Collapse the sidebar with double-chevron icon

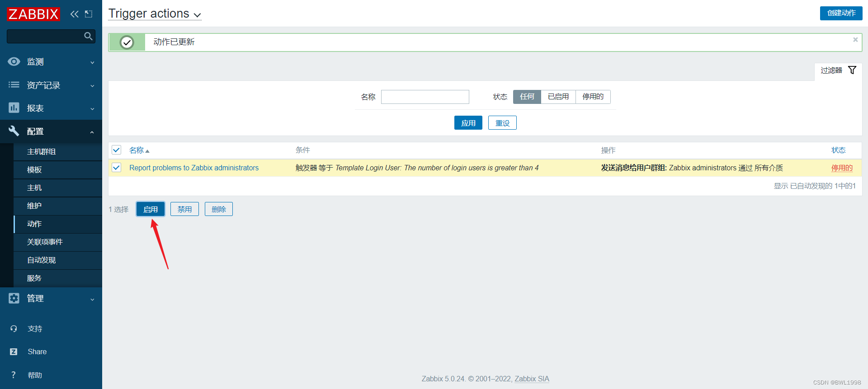pyautogui.click(x=74, y=14)
